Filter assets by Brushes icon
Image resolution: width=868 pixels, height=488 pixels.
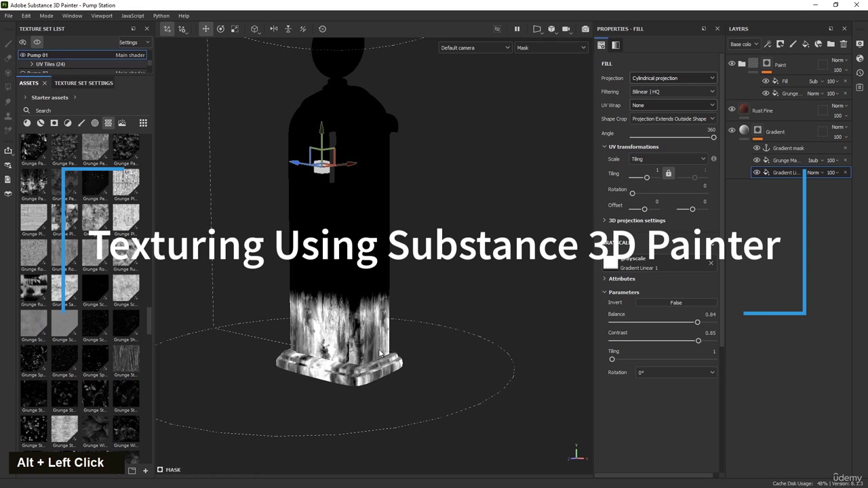click(x=81, y=123)
